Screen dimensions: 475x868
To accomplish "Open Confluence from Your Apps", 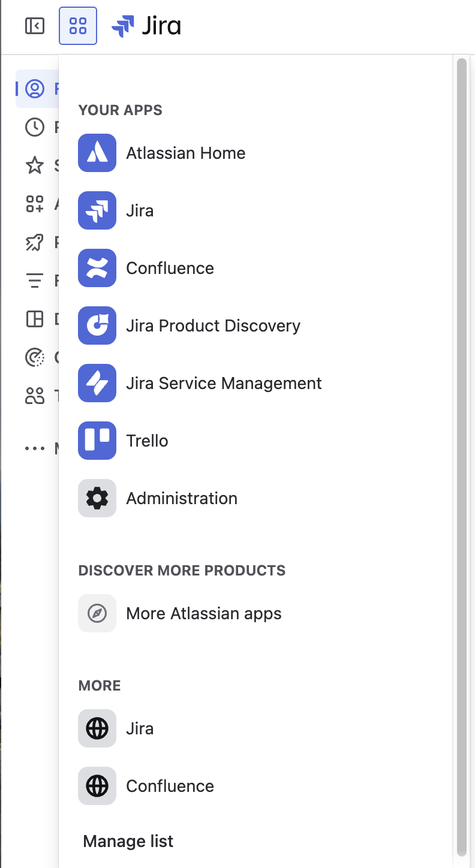I will [170, 268].
